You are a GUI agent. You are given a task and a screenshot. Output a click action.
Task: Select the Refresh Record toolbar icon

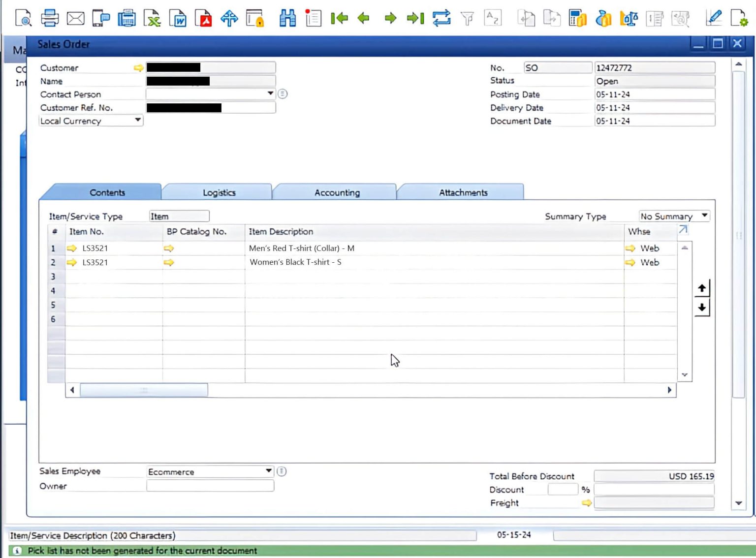(441, 18)
